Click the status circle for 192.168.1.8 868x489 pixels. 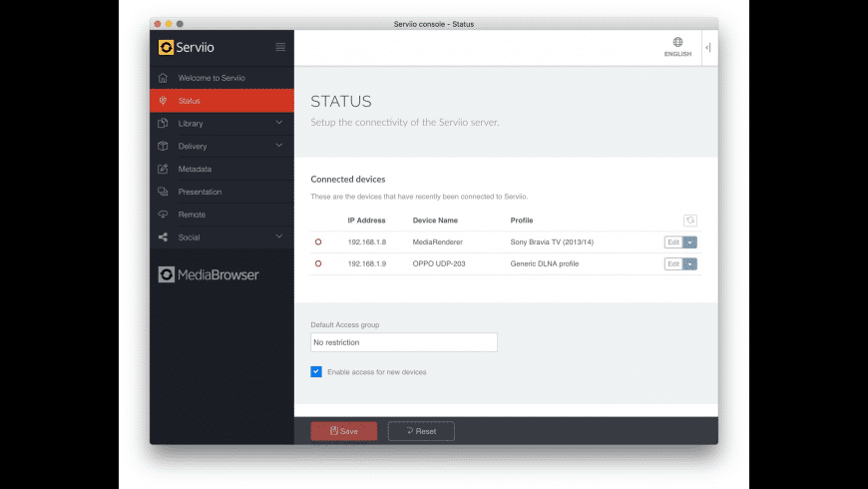318,243
